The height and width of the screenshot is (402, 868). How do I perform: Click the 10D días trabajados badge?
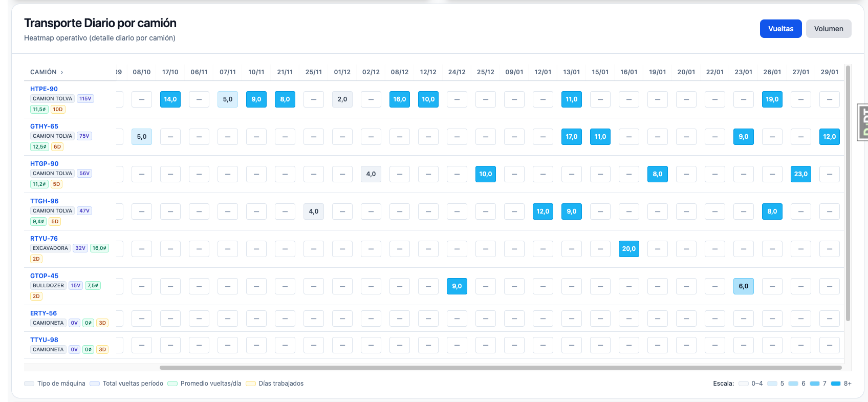58,109
